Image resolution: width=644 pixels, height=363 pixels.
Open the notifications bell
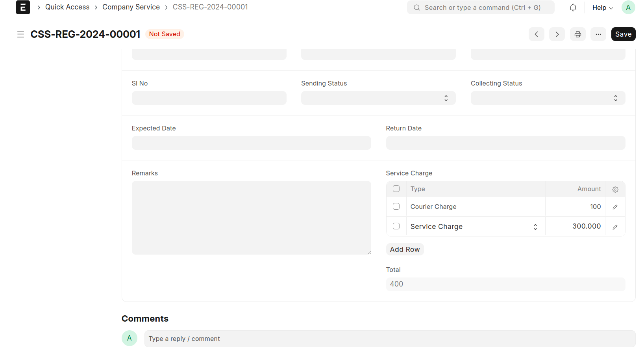click(x=573, y=7)
